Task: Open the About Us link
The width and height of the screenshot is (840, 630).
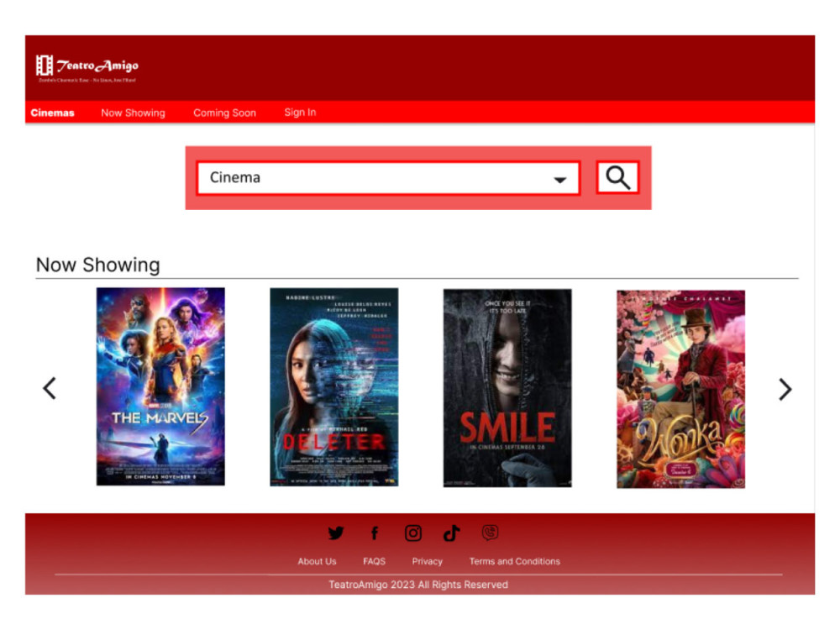Action: pos(318,561)
